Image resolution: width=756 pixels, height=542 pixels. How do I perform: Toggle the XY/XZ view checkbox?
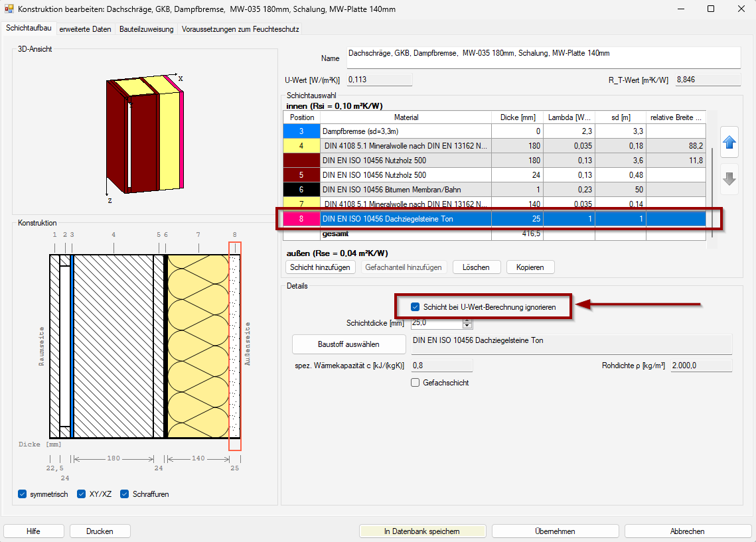(82, 494)
